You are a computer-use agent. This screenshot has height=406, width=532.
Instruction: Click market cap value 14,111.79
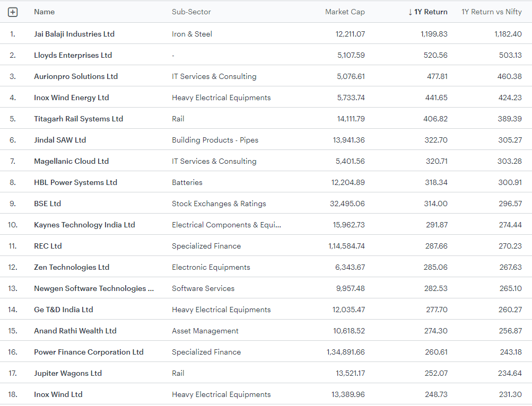(351, 119)
